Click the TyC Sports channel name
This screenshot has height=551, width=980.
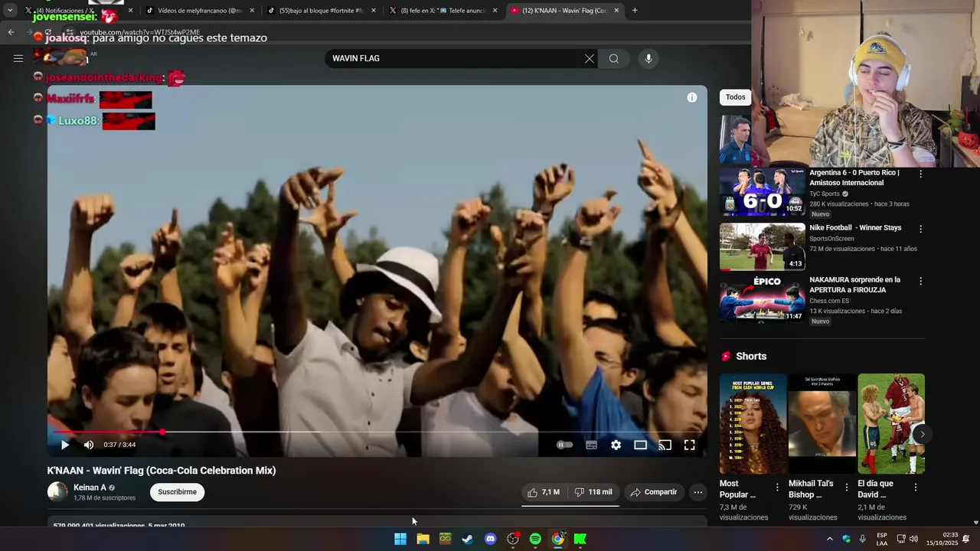click(824, 194)
